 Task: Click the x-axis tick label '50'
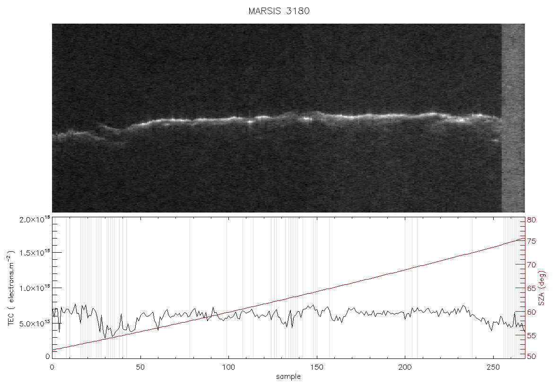(140, 367)
